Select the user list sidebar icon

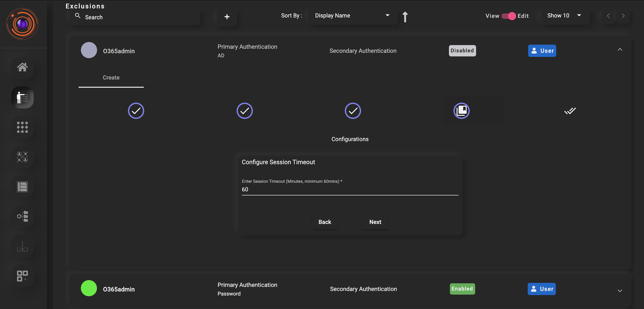click(22, 97)
